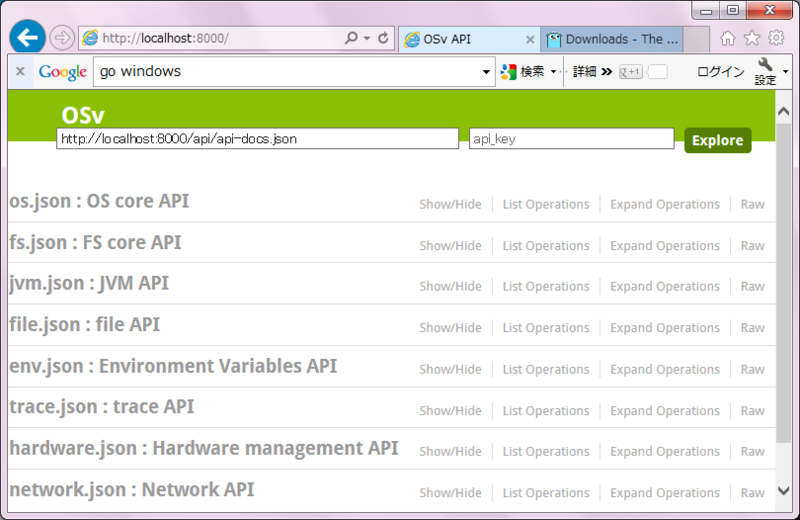Image resolution: width=800 pixels, height=520 pixels.
Task: Click the page scrollbar up arrow
Action: (x=784, y=111)
